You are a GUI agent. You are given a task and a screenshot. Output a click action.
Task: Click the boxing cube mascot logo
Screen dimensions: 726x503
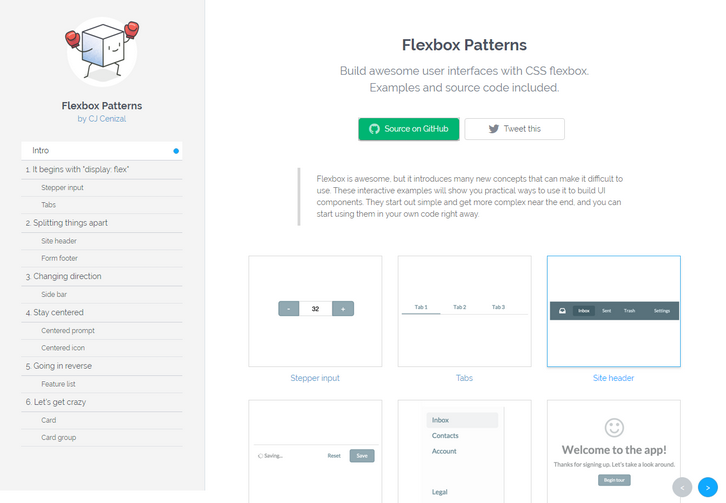tap(102, 50)
